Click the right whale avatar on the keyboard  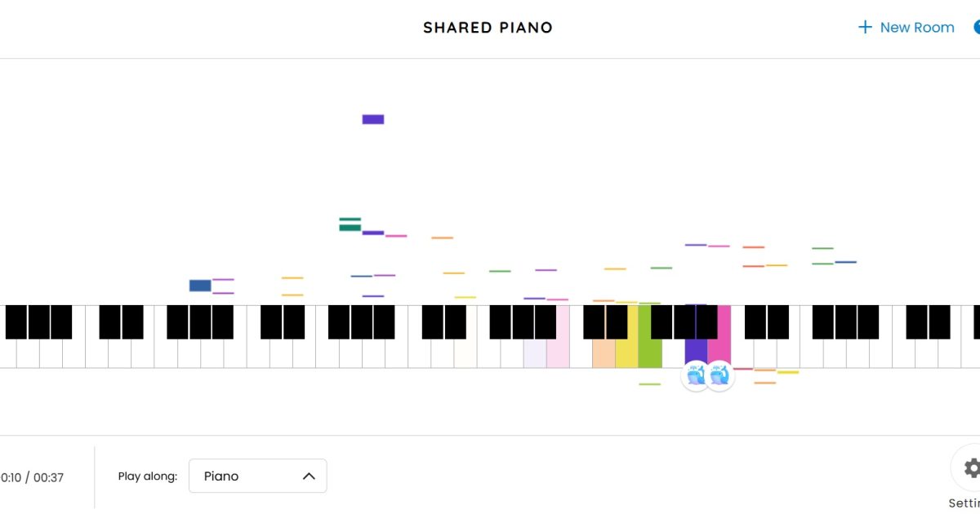(719, 376)
